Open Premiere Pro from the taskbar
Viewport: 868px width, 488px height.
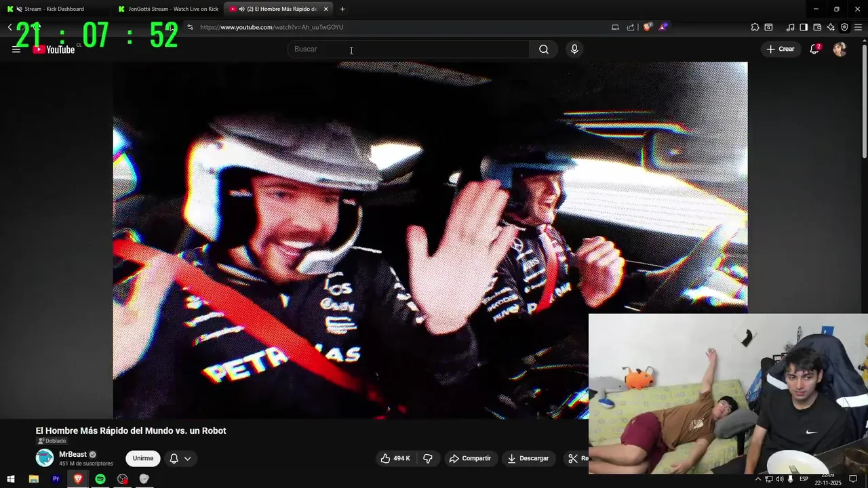(56, 479)
